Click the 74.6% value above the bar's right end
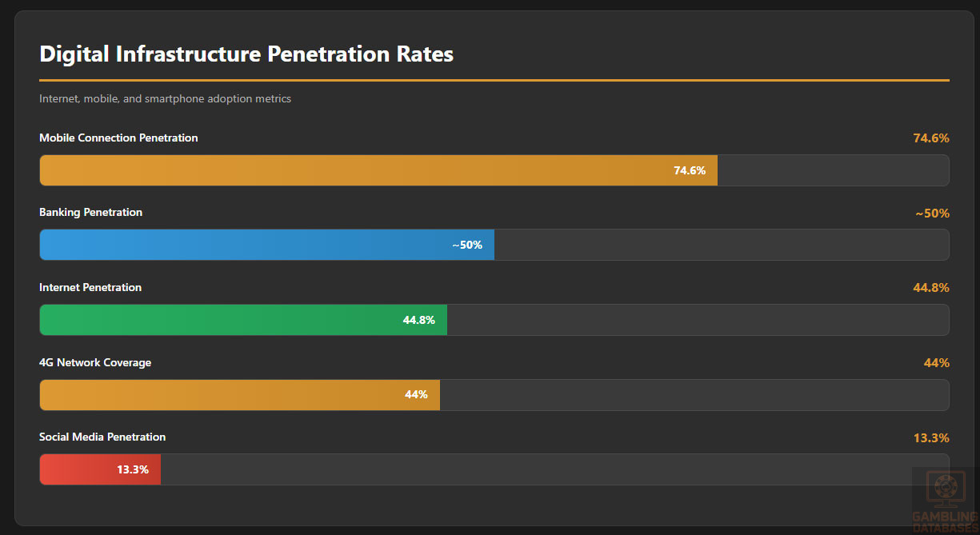 931,138
